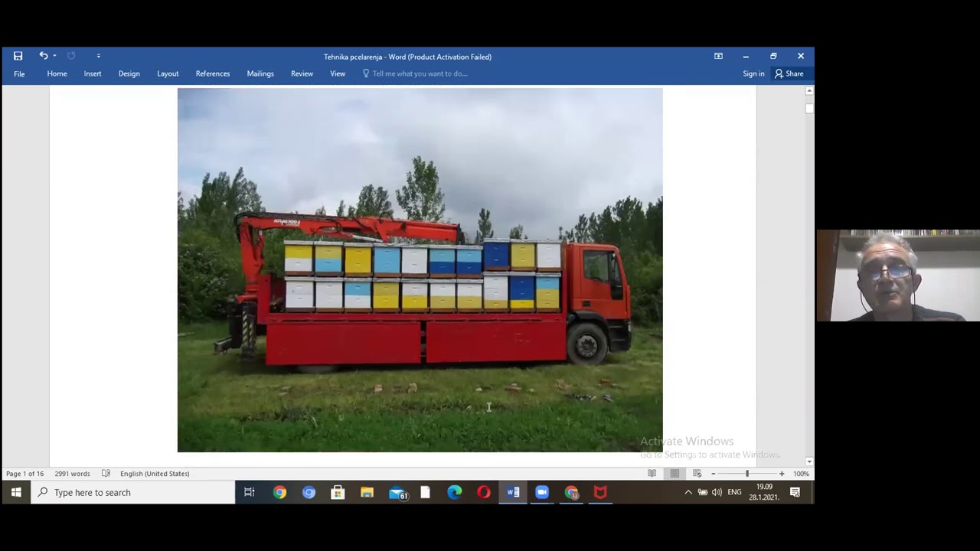
Task: Open Microsoft Store from taskbar
Action: 338,492
